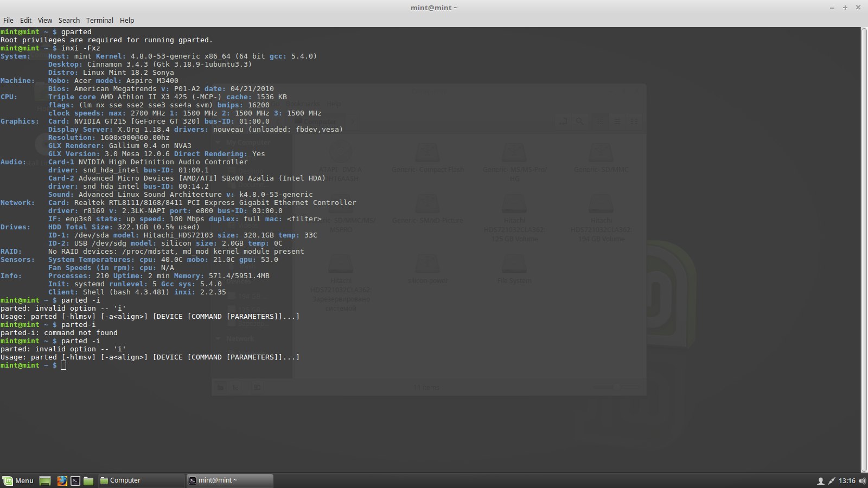
Task: Select the mint@mint terminal taskbar button
Action: coord(229,480)
